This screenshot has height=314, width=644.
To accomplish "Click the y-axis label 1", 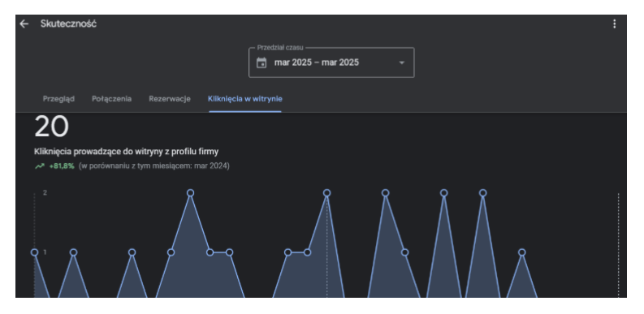I will click(45, 252).
